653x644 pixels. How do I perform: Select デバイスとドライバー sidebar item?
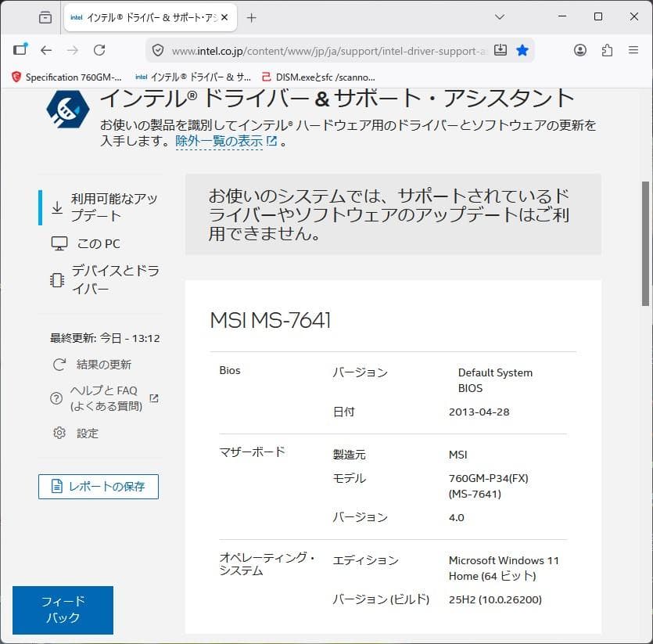tap(104, 279)
